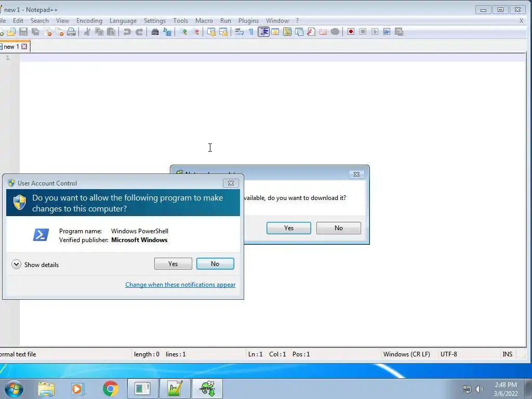532x399 pixels.
Task: Redo using the toolbar redo arrow
Action: pyautogui.click(x=139, y=32)
